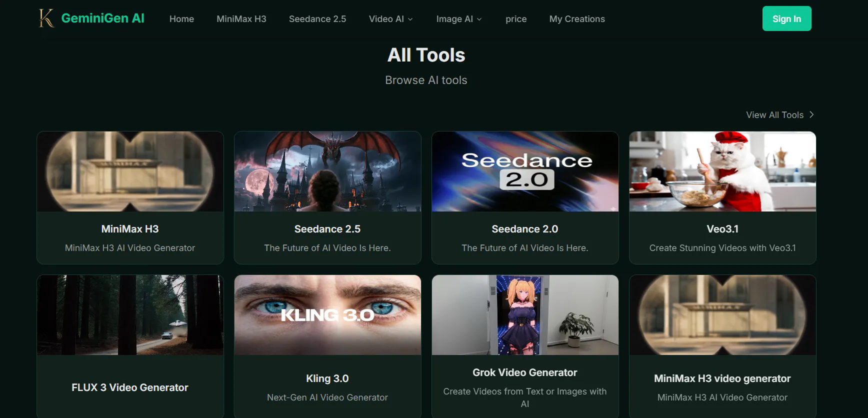Click 'Next-Gen AI Video Generator' description
The height and width of the screenshot is (418, 868).
coord(327,397)
